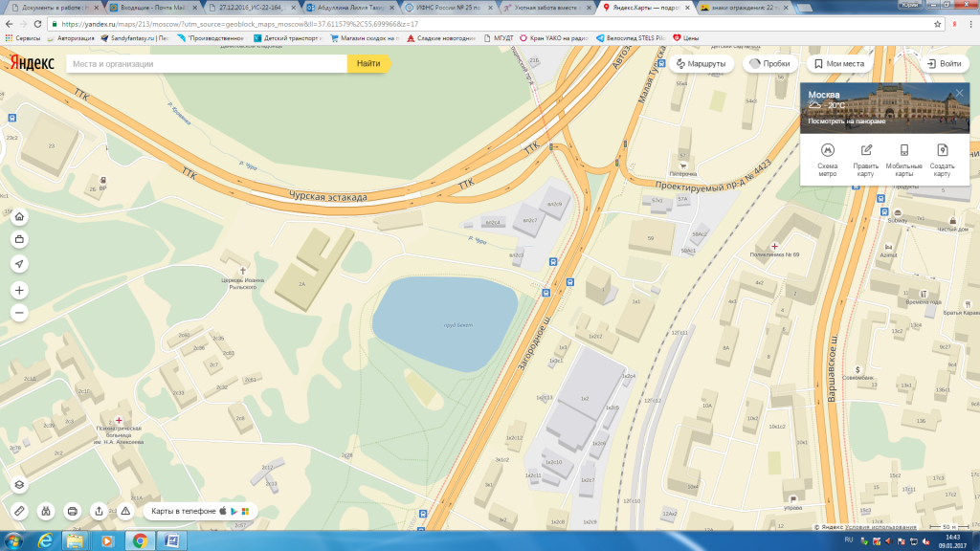
Task: Switch to the Входящие - Почта Mail tab
Action: click(153, 8)
